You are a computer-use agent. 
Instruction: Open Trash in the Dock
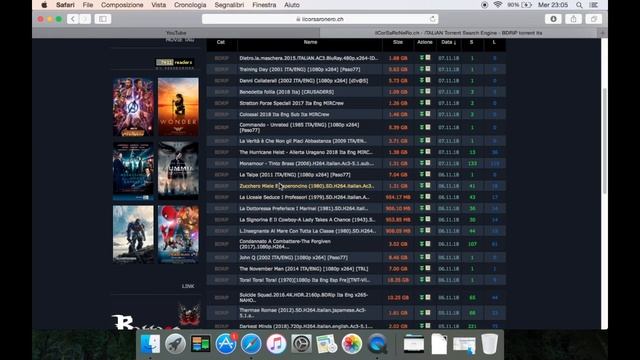click(x=489, y=344)
